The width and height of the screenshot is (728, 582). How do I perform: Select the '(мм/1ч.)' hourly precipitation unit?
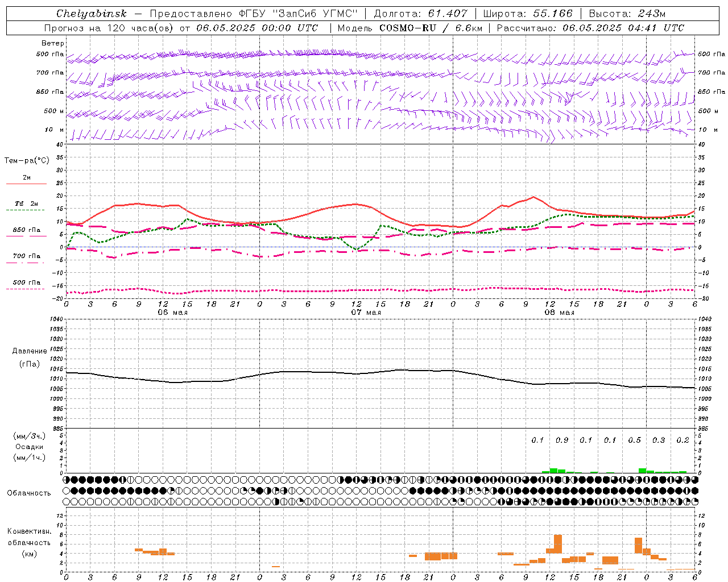click(x=30, y=458)
